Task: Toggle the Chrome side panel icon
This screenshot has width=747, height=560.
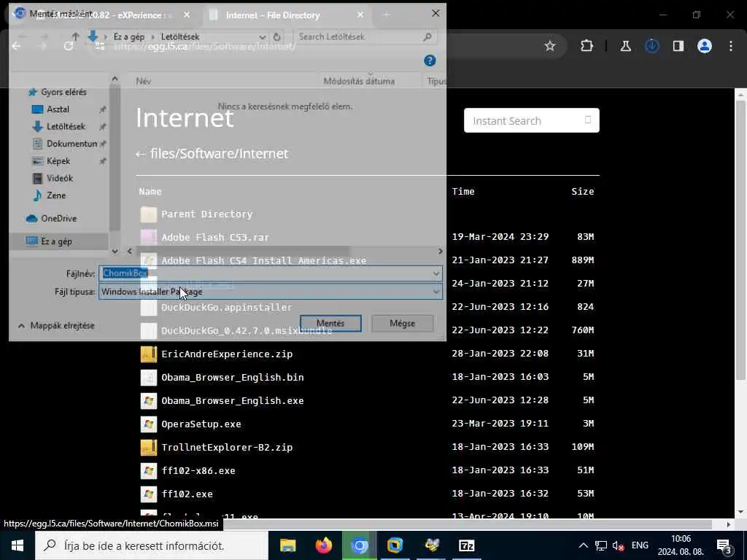Action: point(678,46)
